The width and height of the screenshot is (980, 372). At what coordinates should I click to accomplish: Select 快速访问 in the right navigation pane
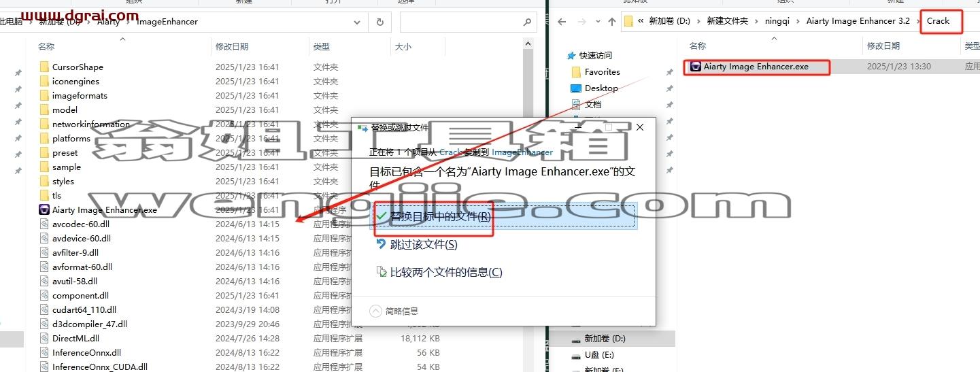click(596, 55)
